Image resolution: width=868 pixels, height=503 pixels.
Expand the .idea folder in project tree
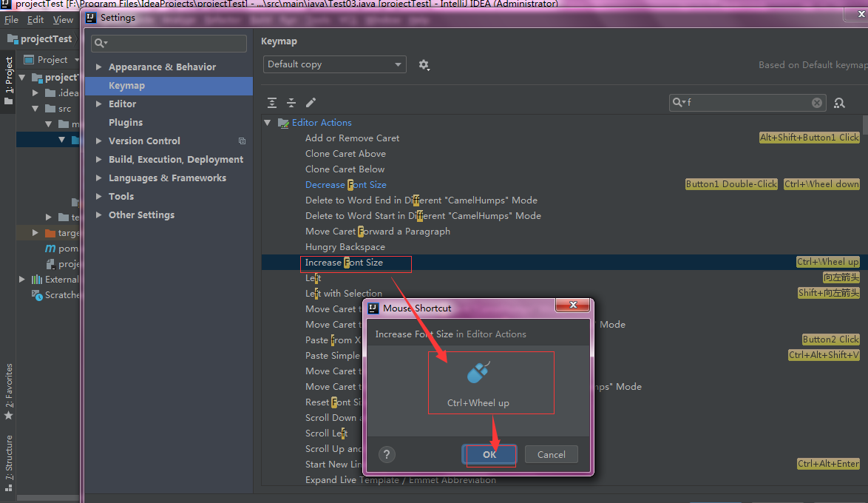(35, 92)
